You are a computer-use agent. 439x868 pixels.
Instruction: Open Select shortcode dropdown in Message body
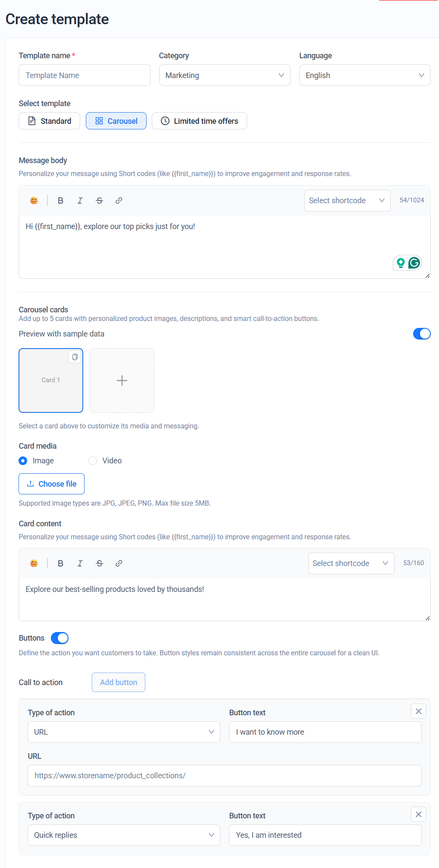[347, 201]
